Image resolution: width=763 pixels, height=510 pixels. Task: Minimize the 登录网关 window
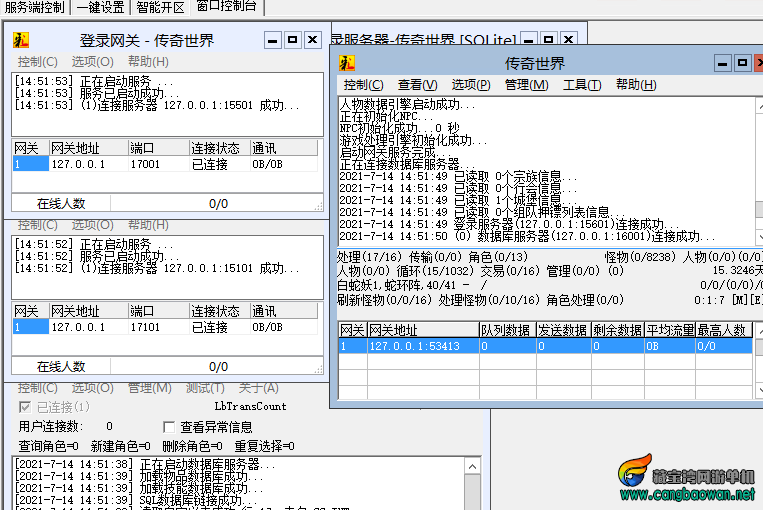coord(272,40)
